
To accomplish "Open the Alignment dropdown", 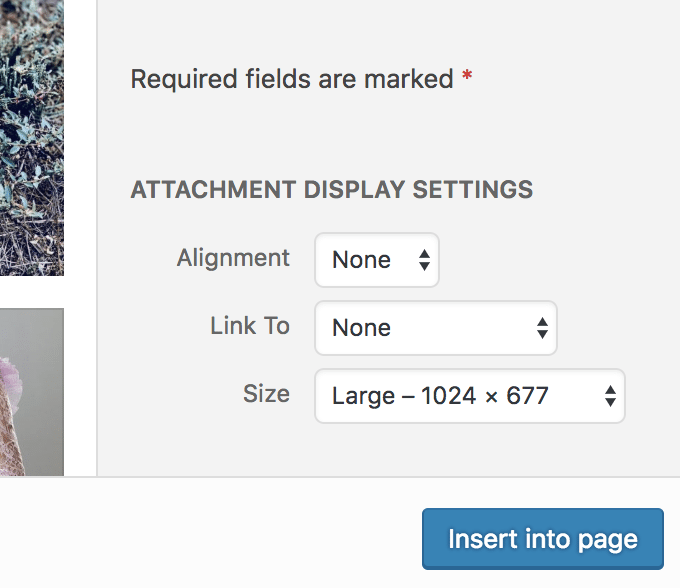I will tap(377, 260).
